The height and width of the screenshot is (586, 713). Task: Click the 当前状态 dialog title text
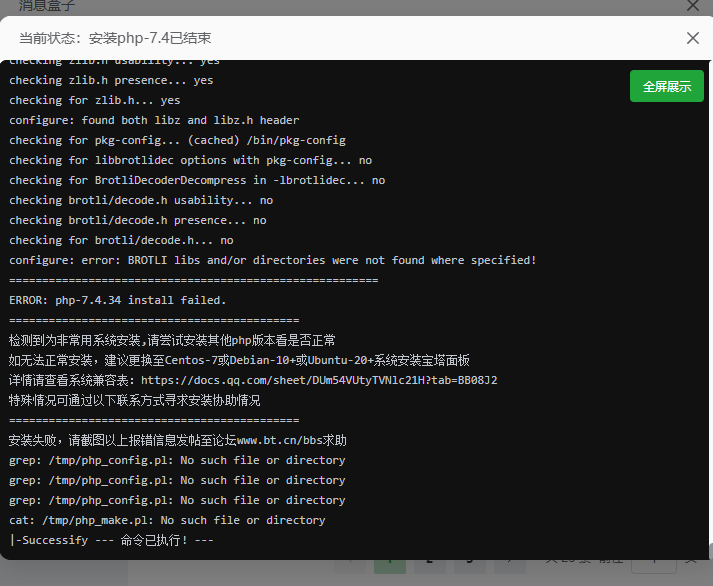pos(115,38)
